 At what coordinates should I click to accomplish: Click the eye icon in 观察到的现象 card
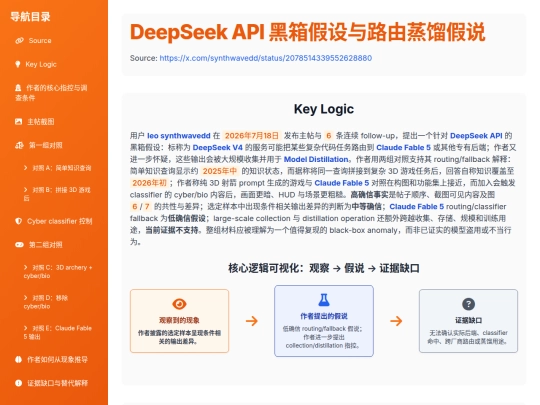point(179,304)
